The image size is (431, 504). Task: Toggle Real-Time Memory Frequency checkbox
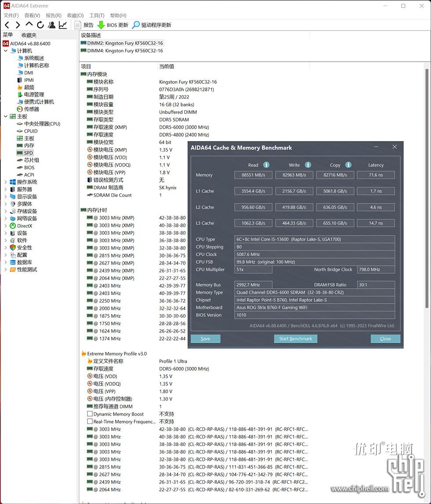[x=90, y=421]
